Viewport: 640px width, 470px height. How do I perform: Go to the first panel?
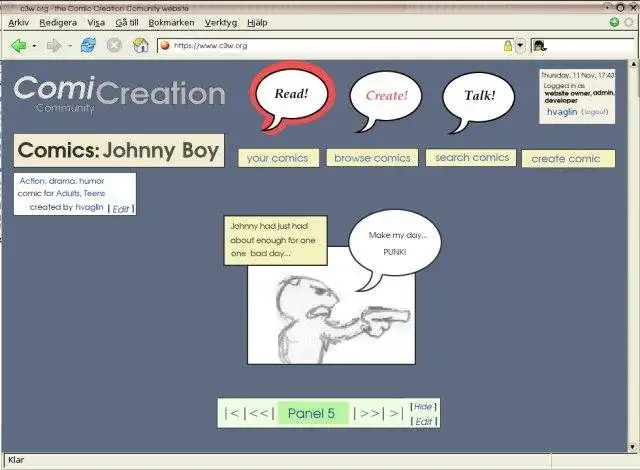(x=233, y=413)
